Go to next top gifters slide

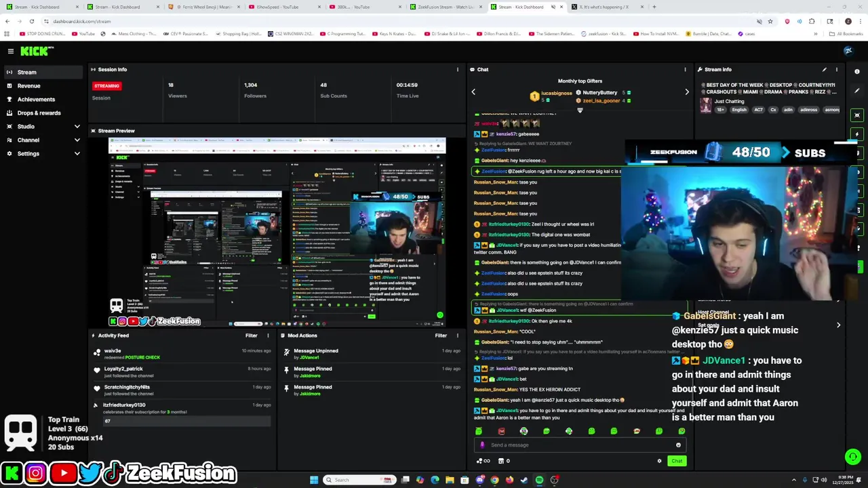(x=686, y=91)
